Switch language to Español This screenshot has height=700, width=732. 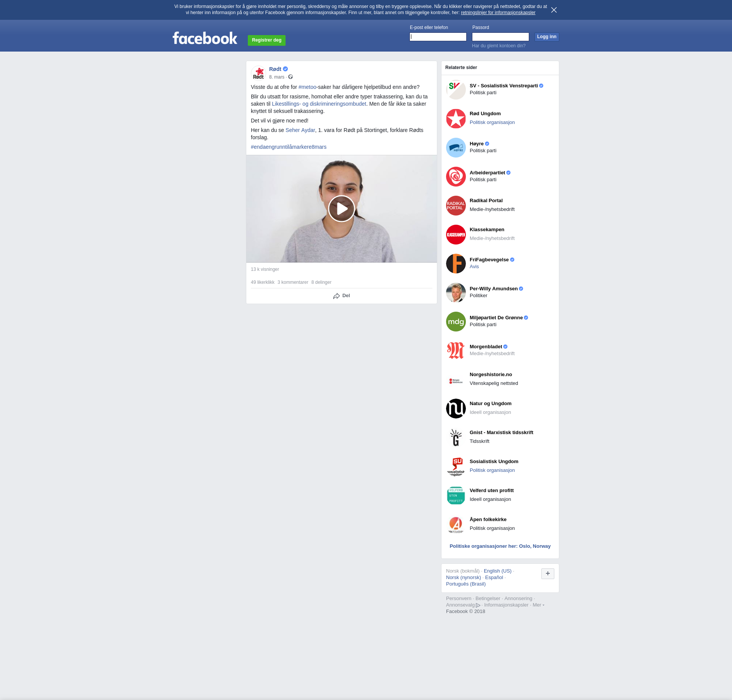(494, 578)
